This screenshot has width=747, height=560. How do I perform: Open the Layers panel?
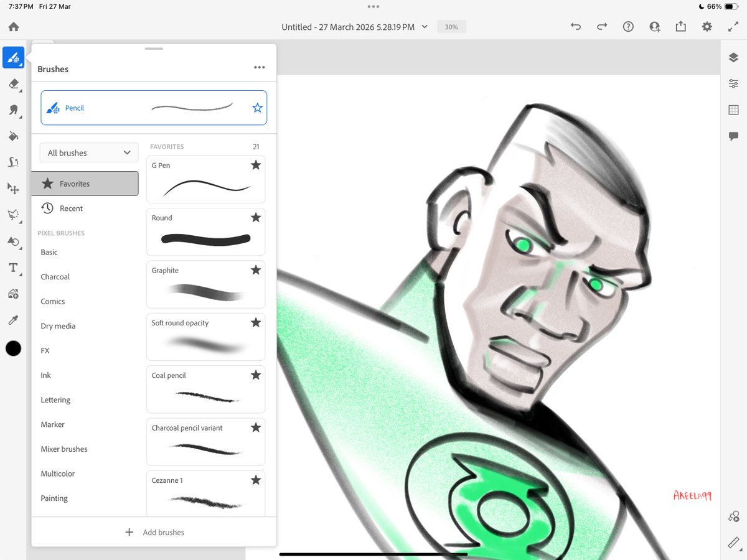[733, 57]
